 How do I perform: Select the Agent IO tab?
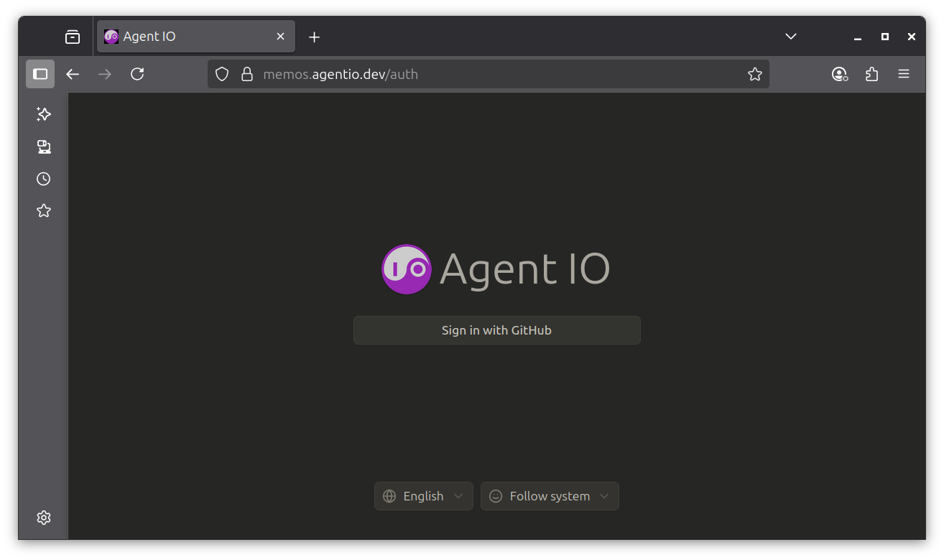[195, 37]
